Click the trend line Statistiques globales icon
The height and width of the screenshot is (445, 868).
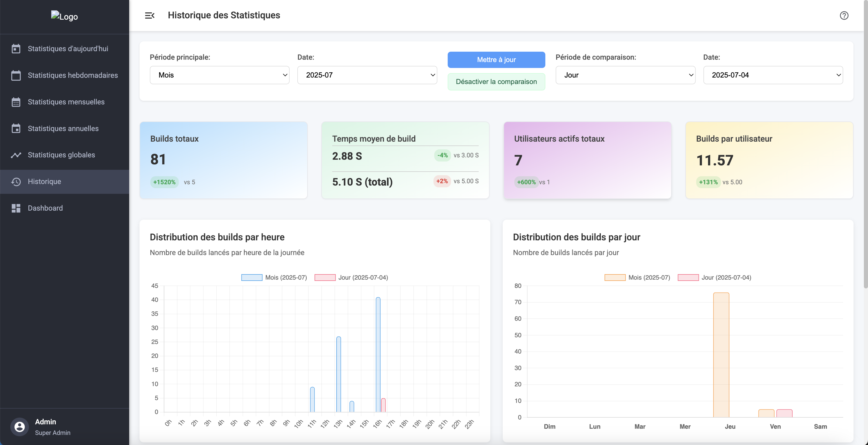coord(16,155)
